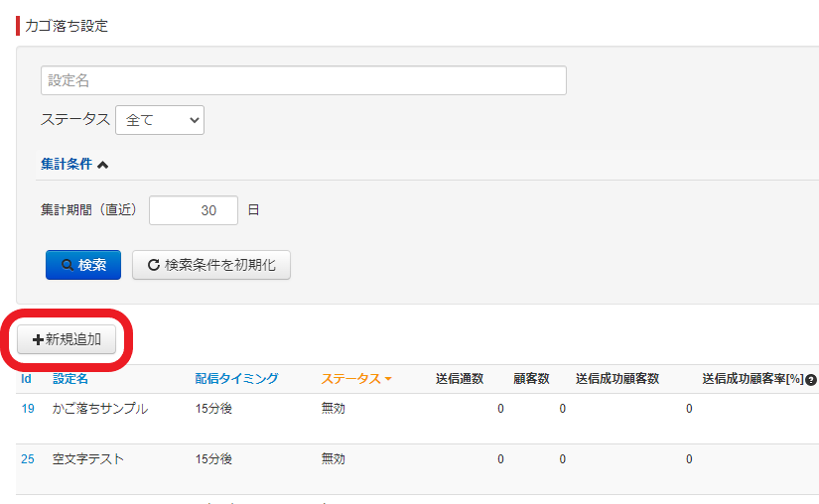Click the help icon beside 送信成功顧客率[%]
This screenshot has height=504, width=819.
pyautogui.click(x=811, y=380)
